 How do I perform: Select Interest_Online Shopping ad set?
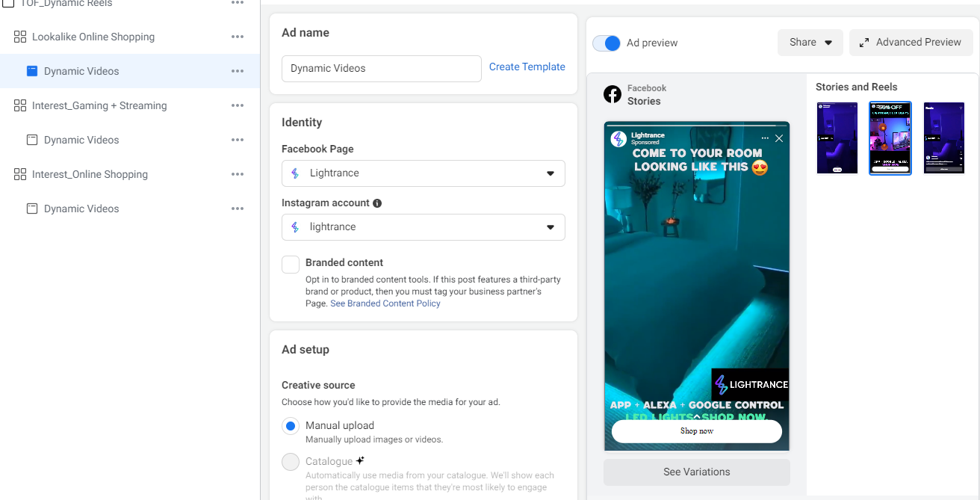pos(90,174)
